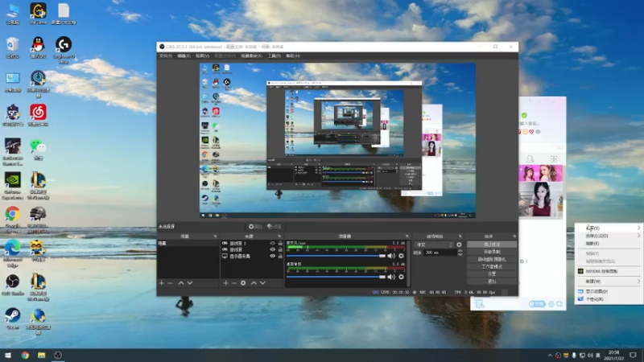
Task: Click the remove scene minus icon
Action: point(170,283)
